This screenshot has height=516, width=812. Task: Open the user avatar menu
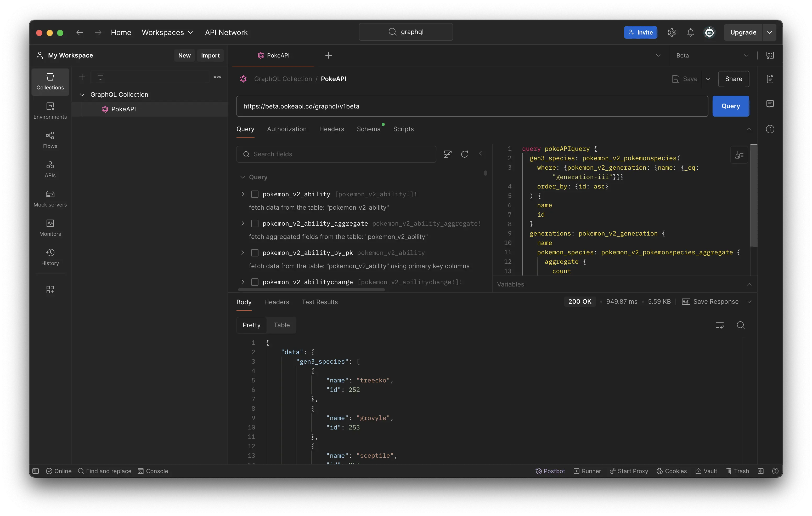(709, 32)
